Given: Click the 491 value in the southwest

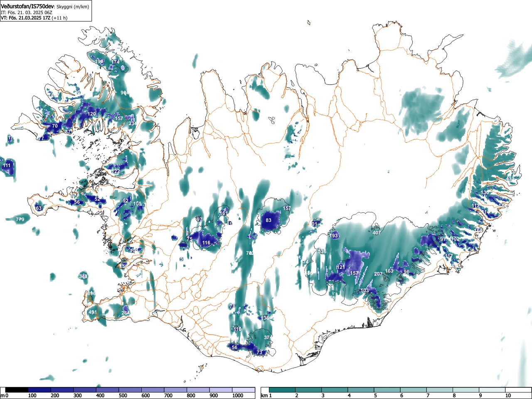Looking at the screenshot, I should click(x=93, y=312).
